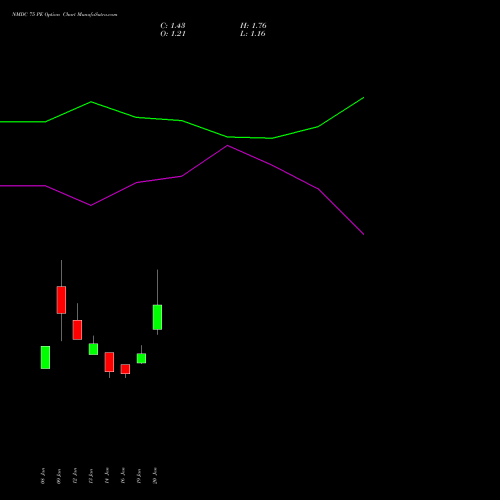Click the '13 Jan' date axis label
Image resolution: width=500 pixels, height=500 pixels.
(x=91, y=476)
